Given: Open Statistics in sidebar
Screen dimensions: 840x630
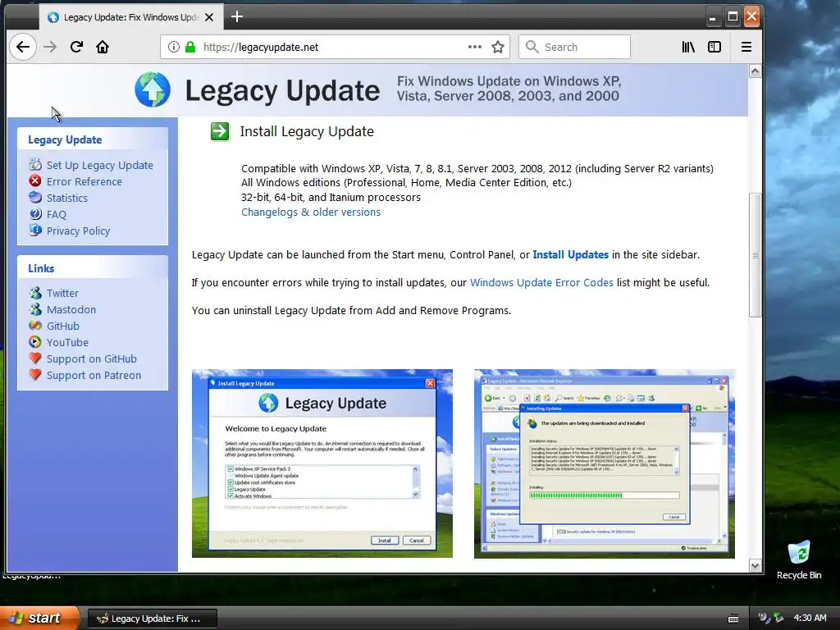Looking at the screenshot, I should tap(67, 199).
